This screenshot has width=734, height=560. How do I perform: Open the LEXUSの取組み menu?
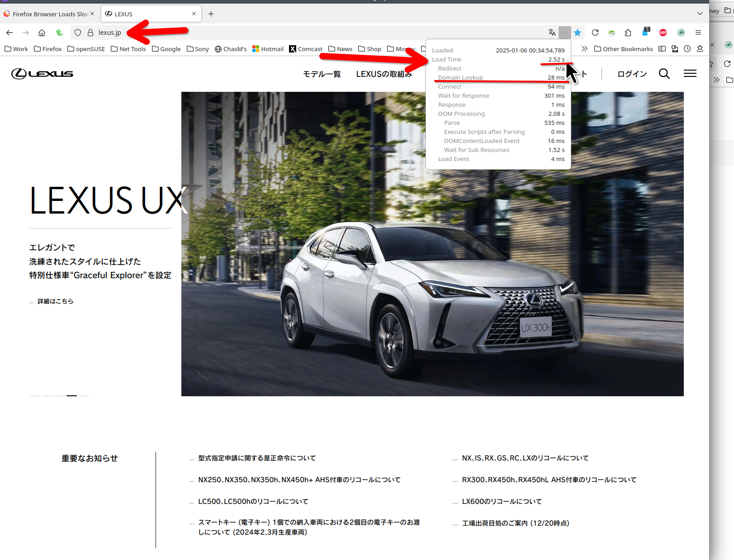point(384,74)
